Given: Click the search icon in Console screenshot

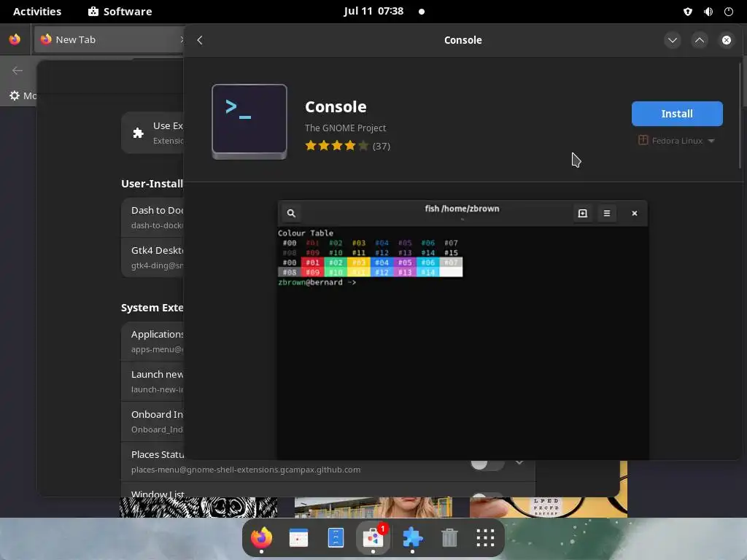Looking at the screenshot, I should 291,214.
